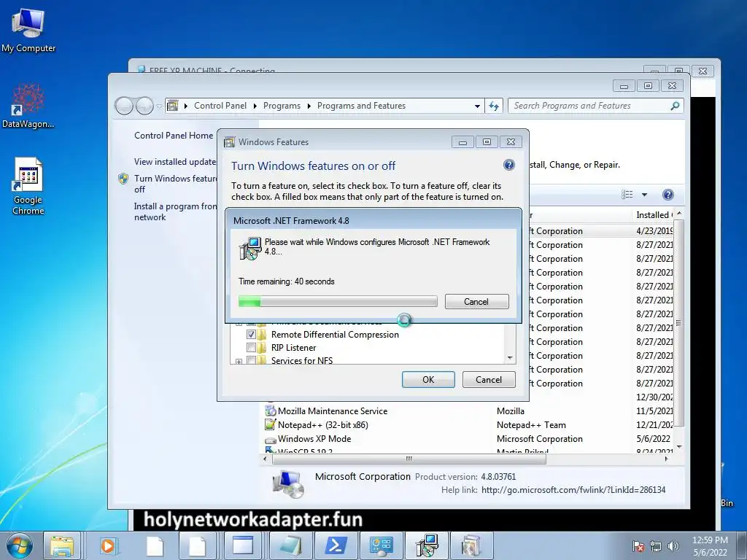The width and height of the screenshot is (747, 560).
Task: Click the Notepad++ program icon
Action: [270, 425]
